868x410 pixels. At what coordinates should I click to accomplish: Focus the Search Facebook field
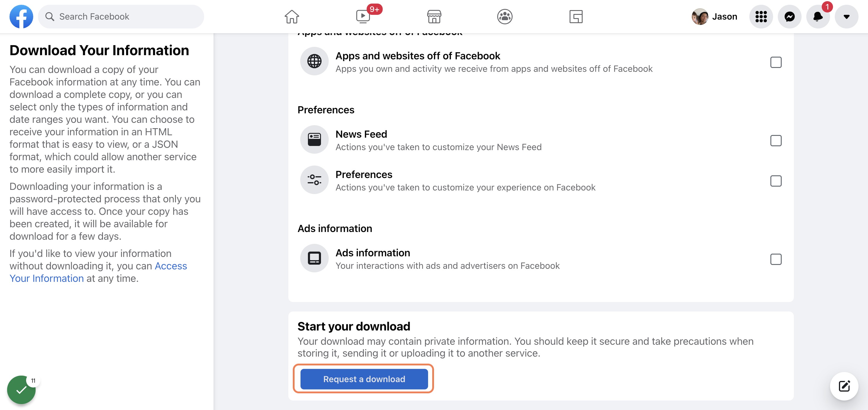pyautogui.click(x=121, y=17)
